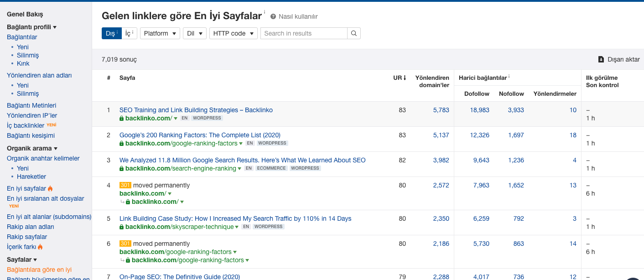The width and height of the screenshot is (644, 280).
Task: Click the Dışarı aktar export button
Action: [x=619, y=59]
